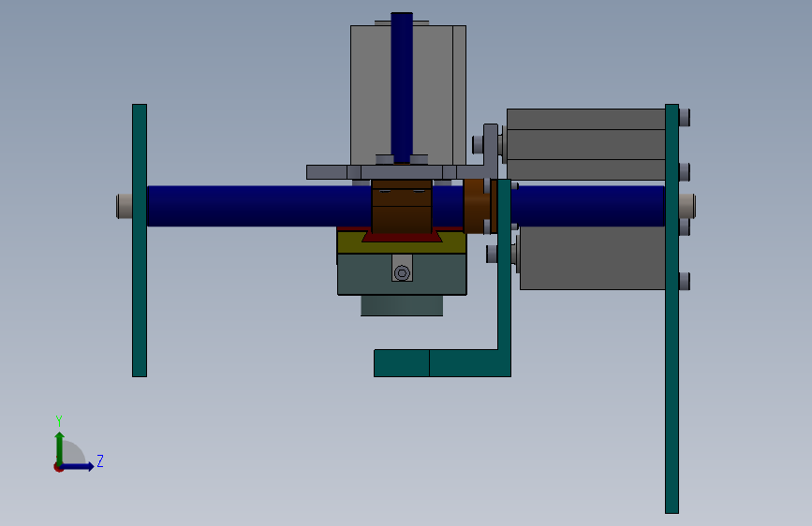Select the lower right dark gray block
The height and width of the screenshot is (526, 812).
click(593, 257)
